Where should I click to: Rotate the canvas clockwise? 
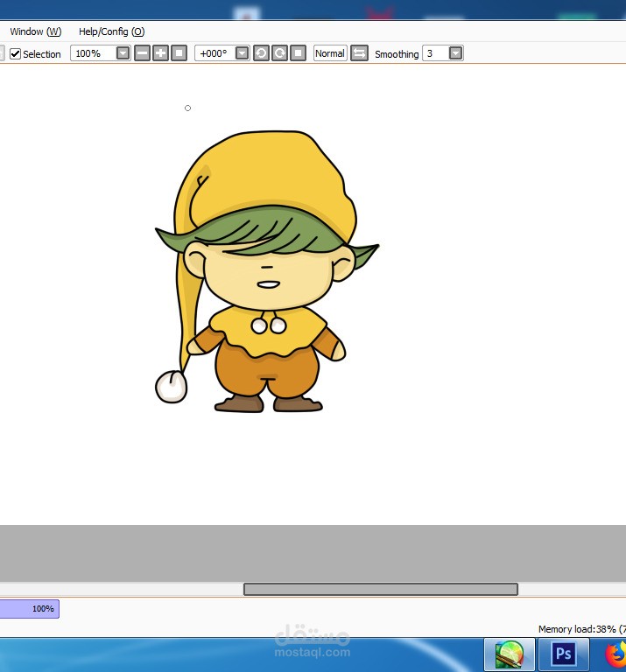click(279, 53)
